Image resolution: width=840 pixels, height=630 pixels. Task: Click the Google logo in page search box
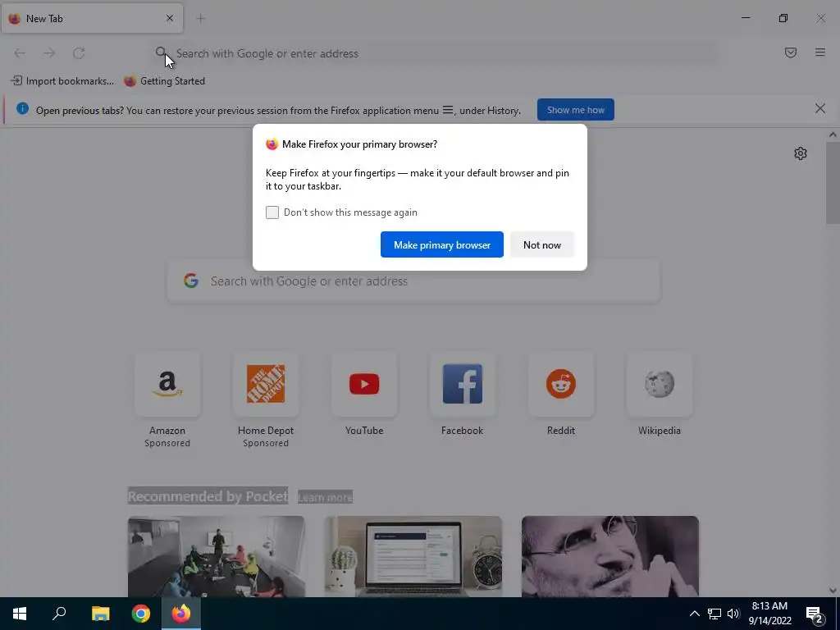click(191, 281)
